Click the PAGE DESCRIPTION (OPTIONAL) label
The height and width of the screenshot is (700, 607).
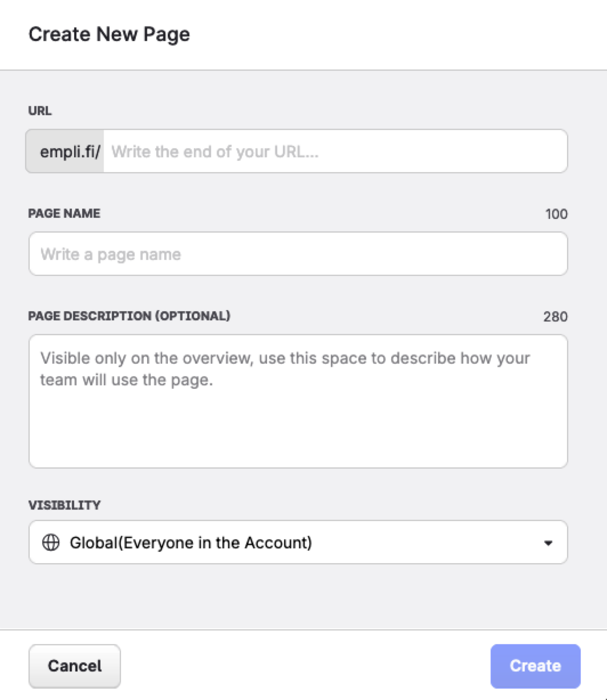(x=129, y=316)
